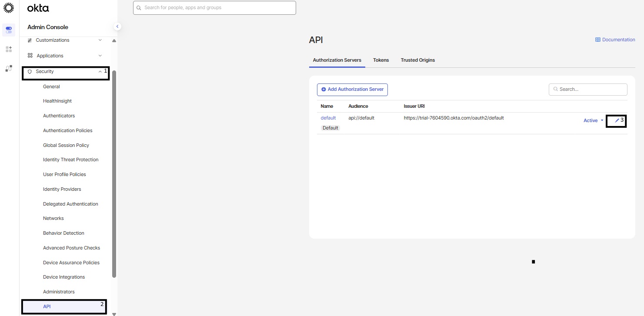The height and width of the screenshot is (316, 644).
Task: Click the Okta sunburst logo icon
Action: [8, 7]
